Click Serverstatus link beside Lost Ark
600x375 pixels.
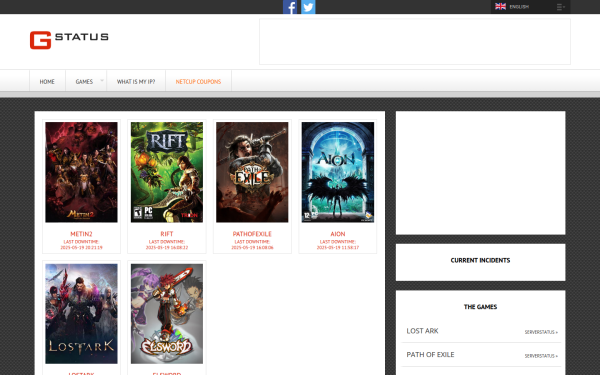click(541, 332)
